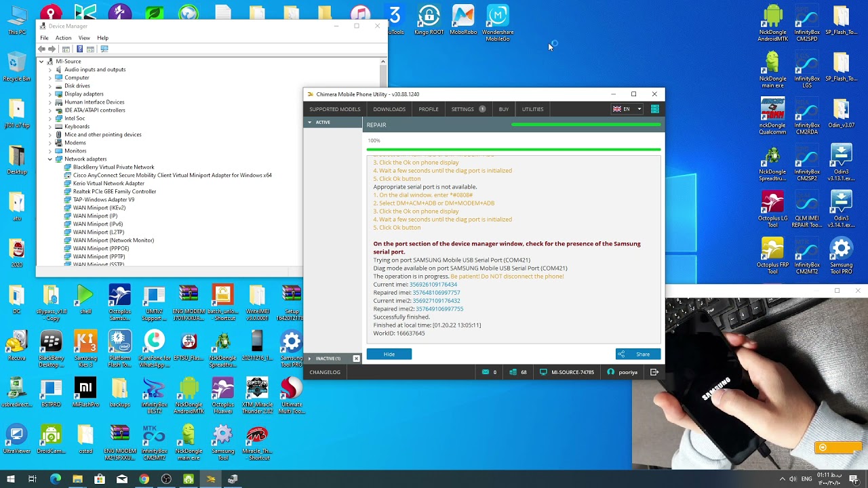Click Current imei 356926109176434 link
The image size is (868, 488).
click(433, 285)
